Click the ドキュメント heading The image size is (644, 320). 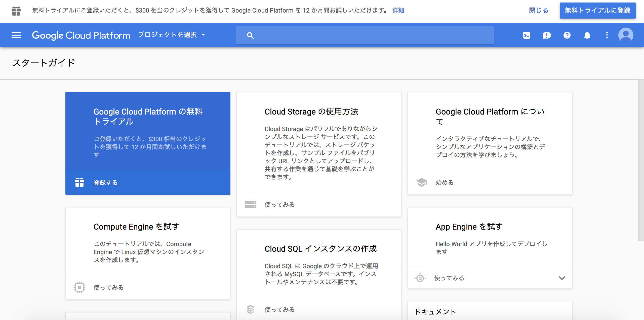435,312
